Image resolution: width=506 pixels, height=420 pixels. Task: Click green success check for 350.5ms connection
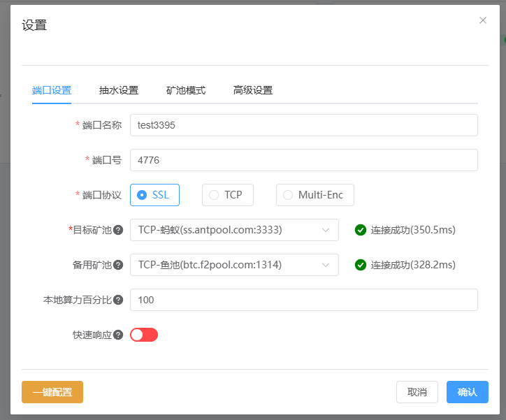click(x=361, y=230)
